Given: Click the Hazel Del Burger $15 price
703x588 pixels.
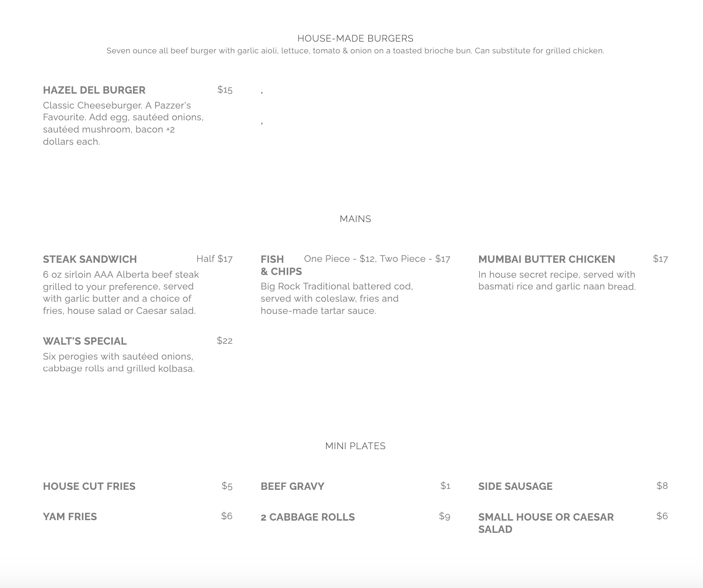Looking at the screenshot, I should point(225,90).
